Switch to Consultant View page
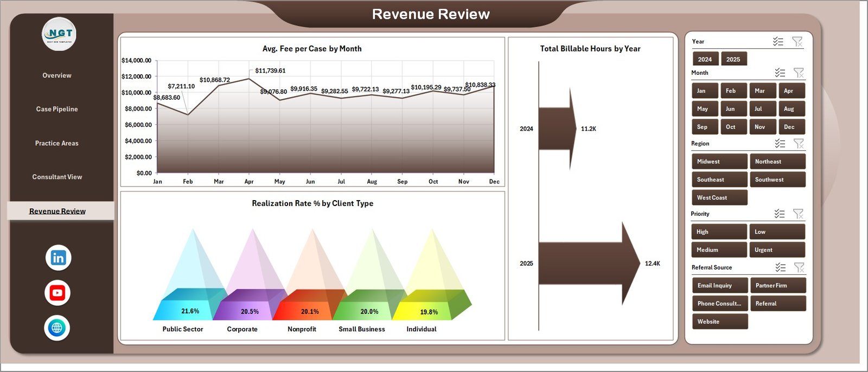The height and width of the screenshot is (372, 868). pos(57,177)
